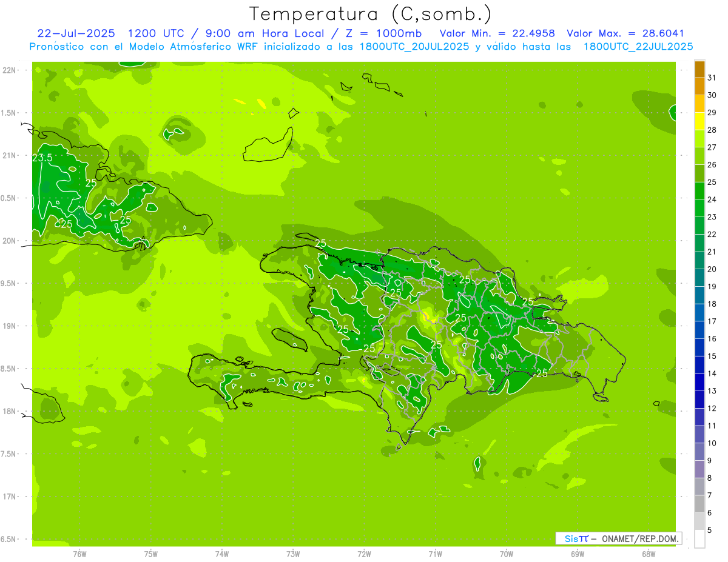Viewport: 728px width, 562px height.
Task: Click the purple swatch between 9 and 10
Action: point(699,452)
